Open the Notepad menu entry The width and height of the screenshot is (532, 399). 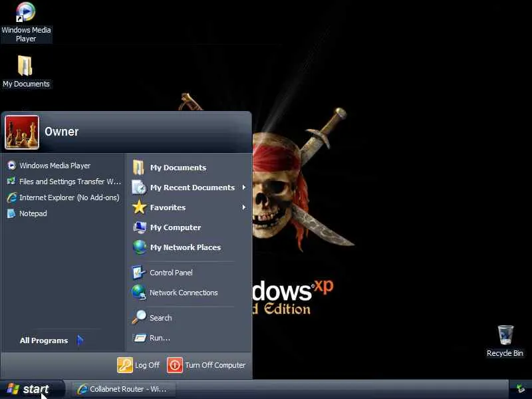[x=33, y=213]
